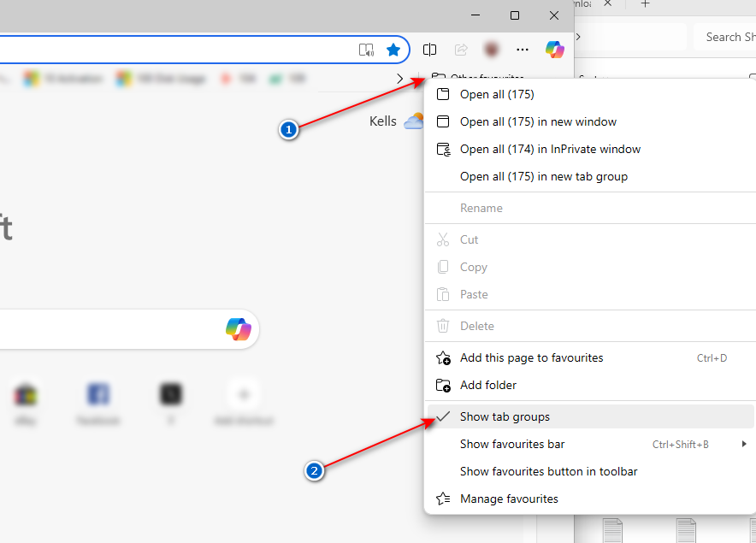
Task: Click the Ctrl+Shift+B shortcut hint text
Action: [x=680, y=445]
